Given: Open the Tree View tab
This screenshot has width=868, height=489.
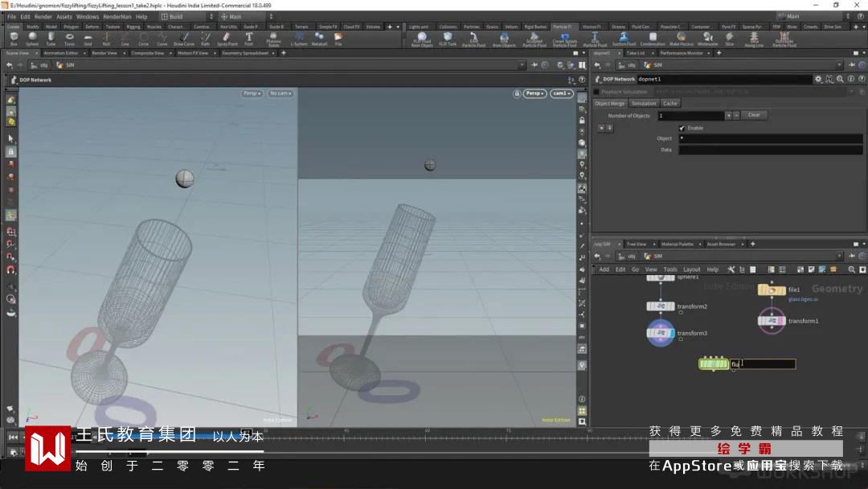Looking at the screenshot, I should (x=637, y=244).
